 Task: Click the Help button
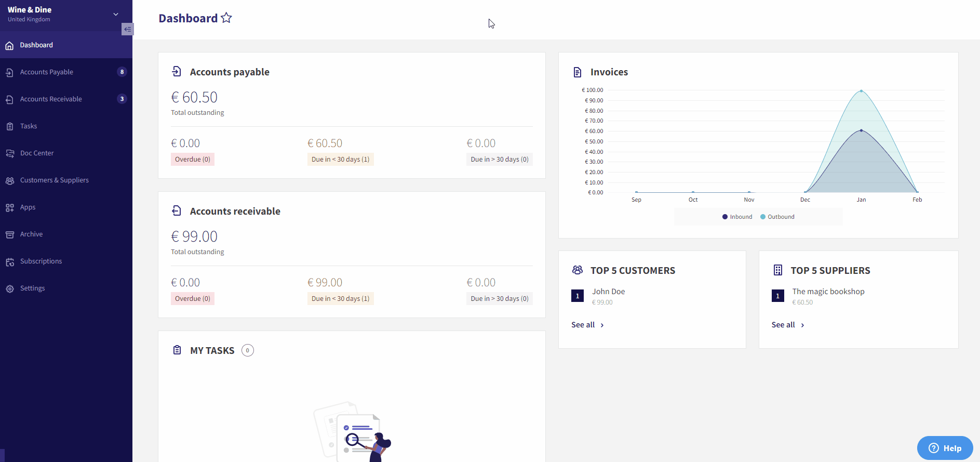tap(945, 448)
